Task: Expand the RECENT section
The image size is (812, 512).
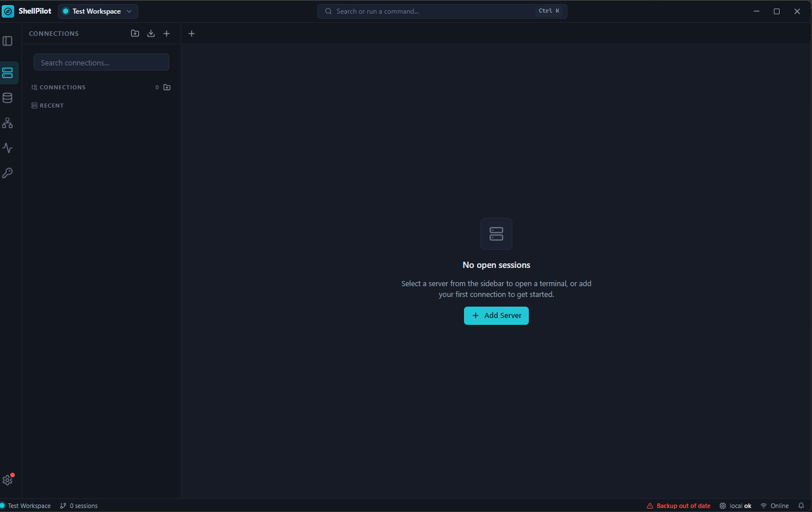Action: (48, 106)
